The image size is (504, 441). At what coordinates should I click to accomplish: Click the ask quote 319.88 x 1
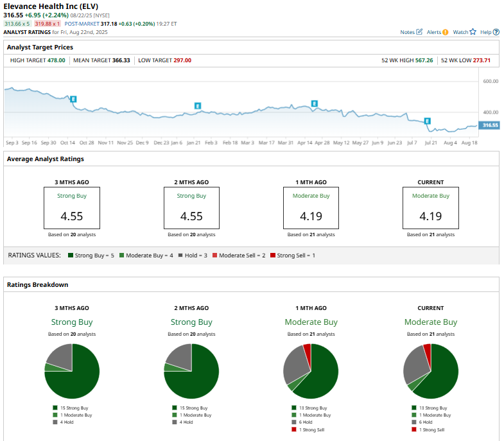click(x=48, y=24)
